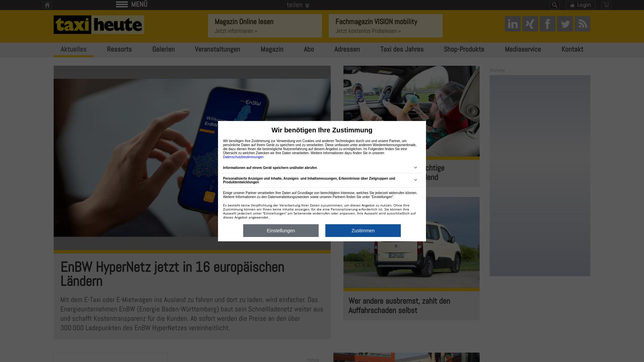Viewport: 644px width, 362px height.
Task: Open the search magnifier icon
Action: 555,5
